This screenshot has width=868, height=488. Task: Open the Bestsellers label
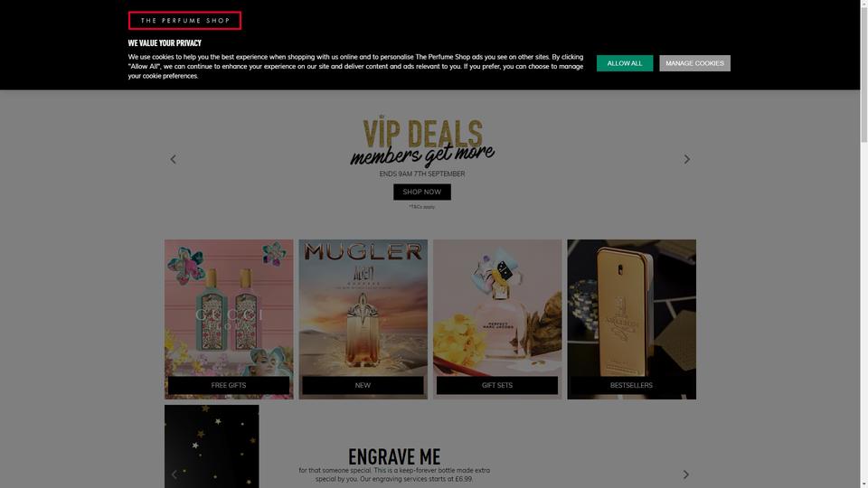(631, 385)
